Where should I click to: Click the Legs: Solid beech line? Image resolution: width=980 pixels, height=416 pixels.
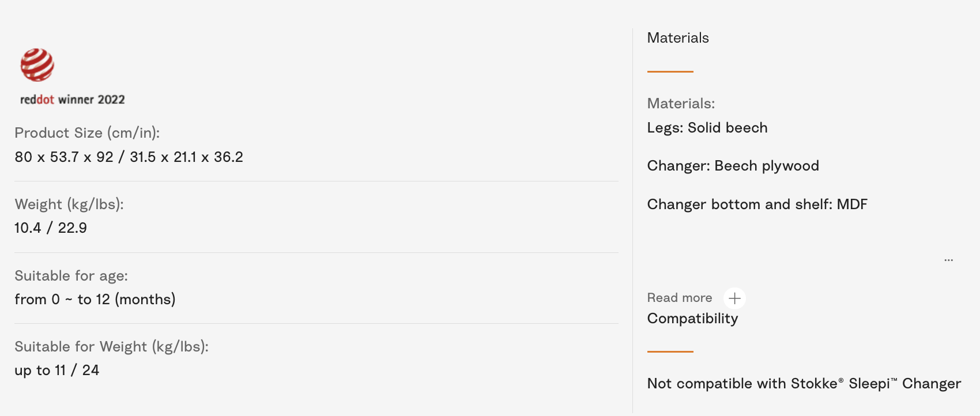(x=707, y=128)
